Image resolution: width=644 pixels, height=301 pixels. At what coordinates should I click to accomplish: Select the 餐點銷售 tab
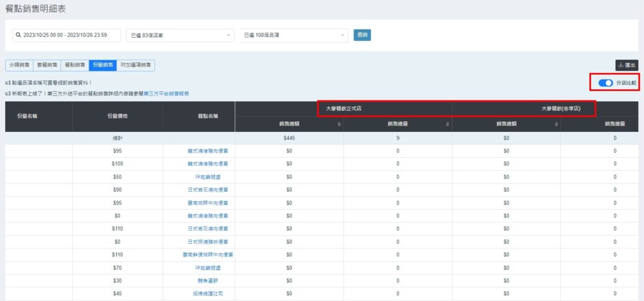(75, 65)
